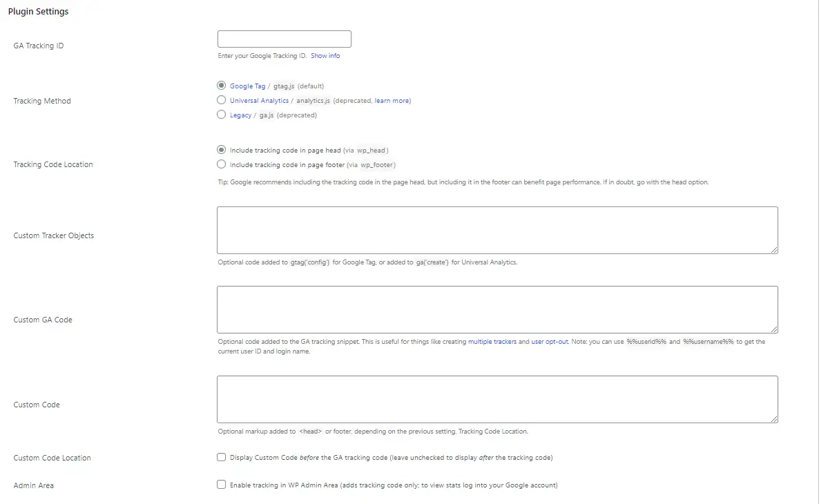Click inside the Custom Code textarea
This screenshot has width=819, height=504.
(x=497, y=398)
